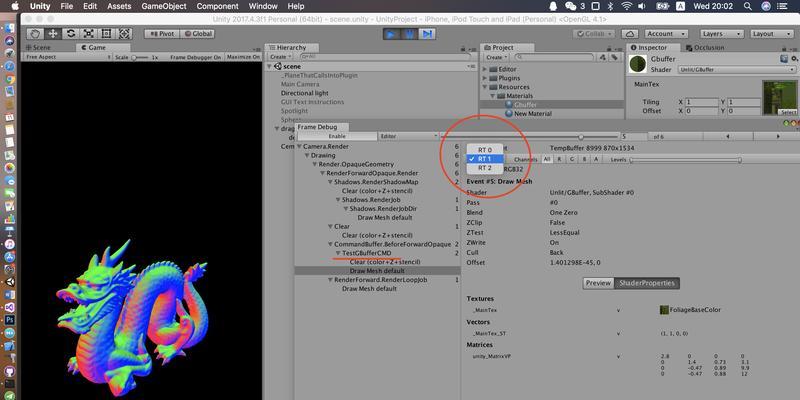Toggle the G channel button
800x400 pixels.
click(x=571, y=160)
